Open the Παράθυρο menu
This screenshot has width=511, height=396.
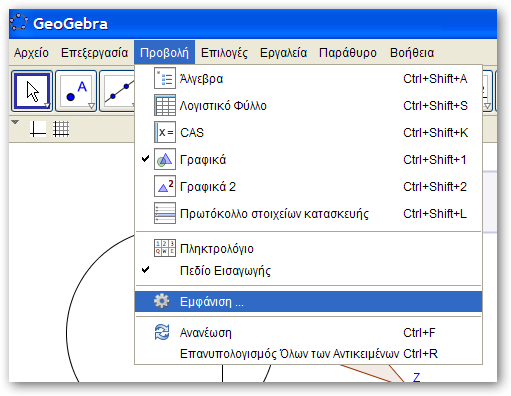(x=348, y=53)
